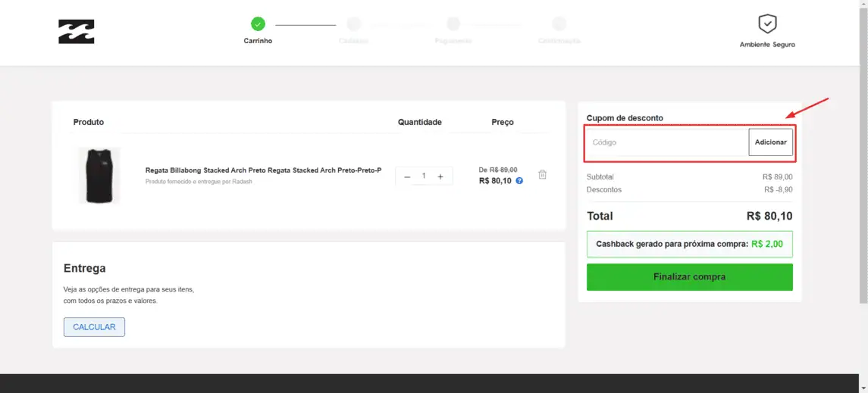
Task: Click the Produto column header
Action: pos(89,122)
